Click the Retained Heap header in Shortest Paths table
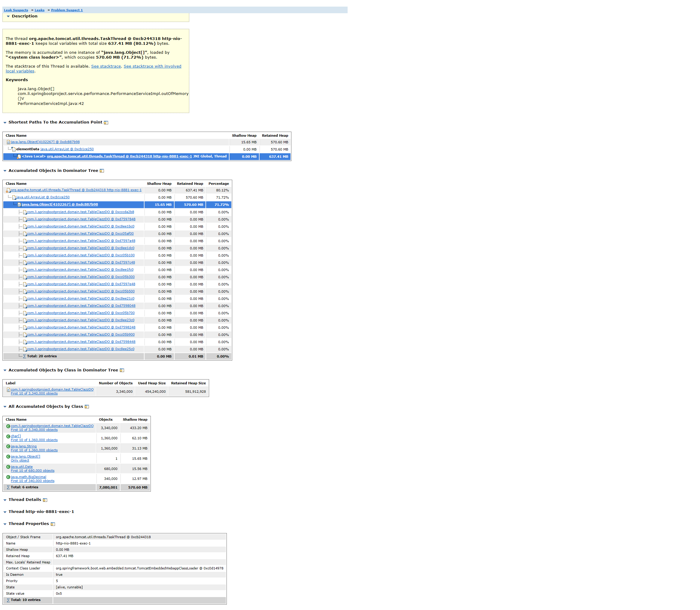Image resolution: width=700 pixels, height=610 pixels. click(x=275, y=136)
